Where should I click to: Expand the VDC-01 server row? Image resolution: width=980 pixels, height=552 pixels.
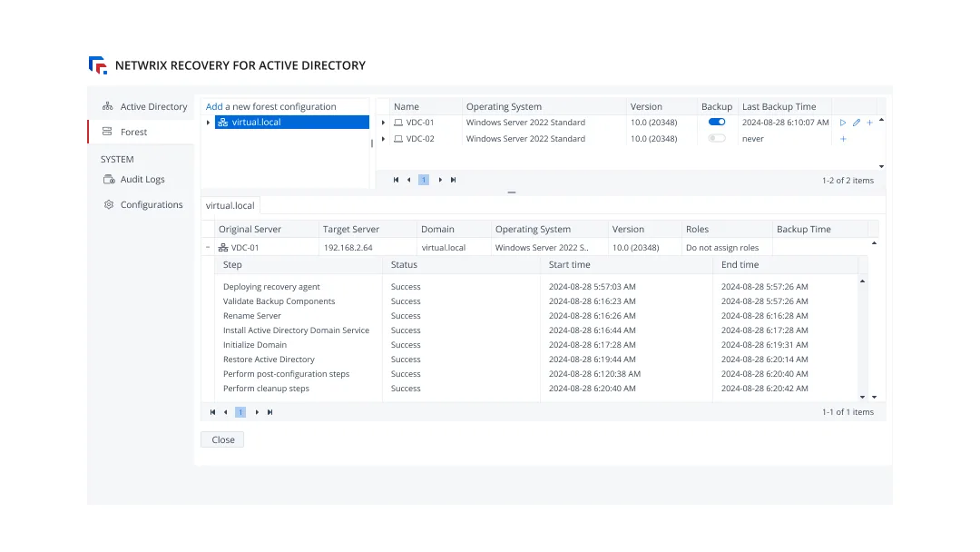coord(383,123)
